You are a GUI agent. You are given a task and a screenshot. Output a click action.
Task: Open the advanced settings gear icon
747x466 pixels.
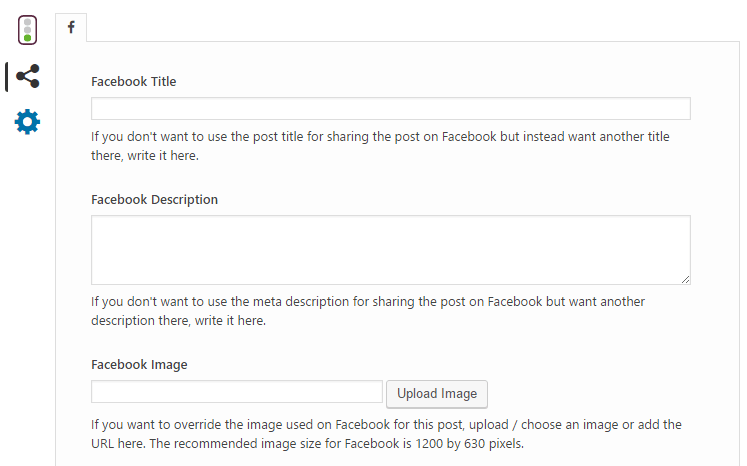tap(27, 122)
